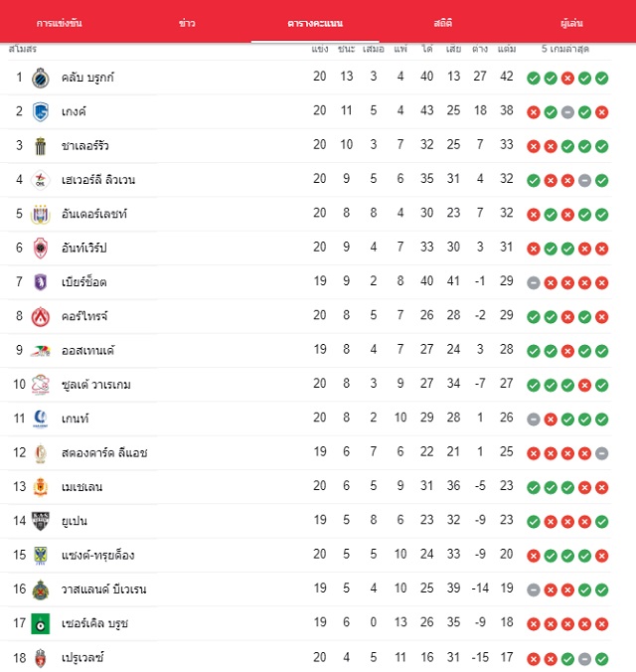Click the green Cercle Brugge logo in row 17

tap(41, 623)
